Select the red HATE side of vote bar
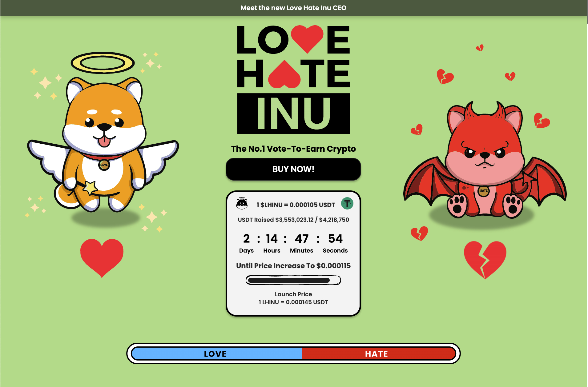588x387 pixels. point(378,353)
